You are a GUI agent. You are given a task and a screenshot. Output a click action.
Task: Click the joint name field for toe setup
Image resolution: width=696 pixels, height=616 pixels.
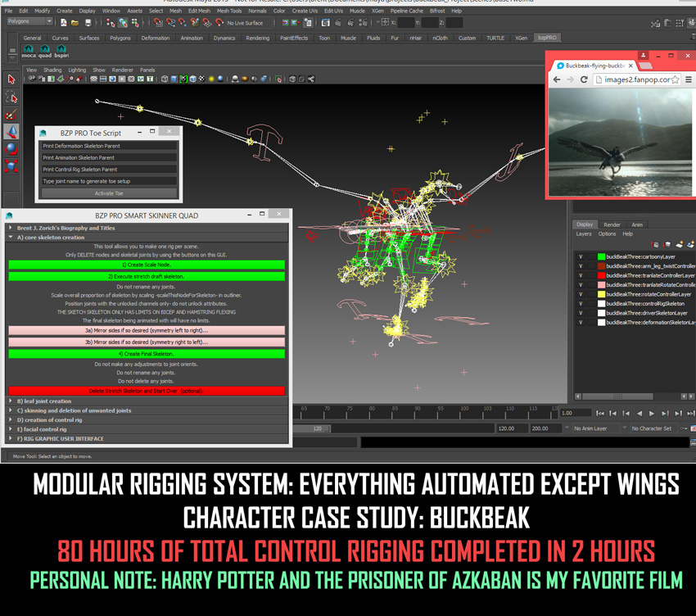coord(109,181)
